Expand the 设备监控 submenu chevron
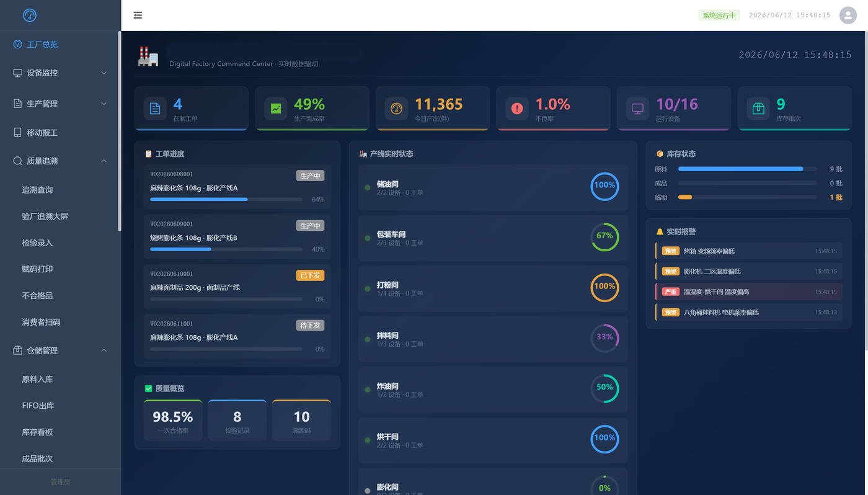The height and width of the screenshot is (495, 868). coord(104,73)
